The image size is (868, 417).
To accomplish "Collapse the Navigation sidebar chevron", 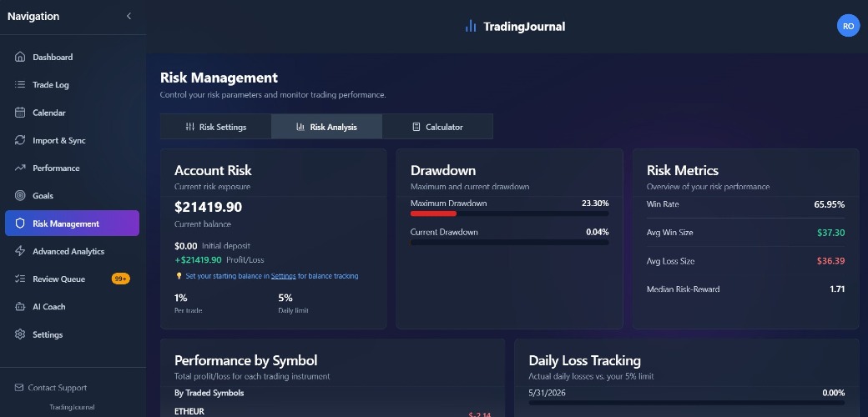I will pos(129,16).
